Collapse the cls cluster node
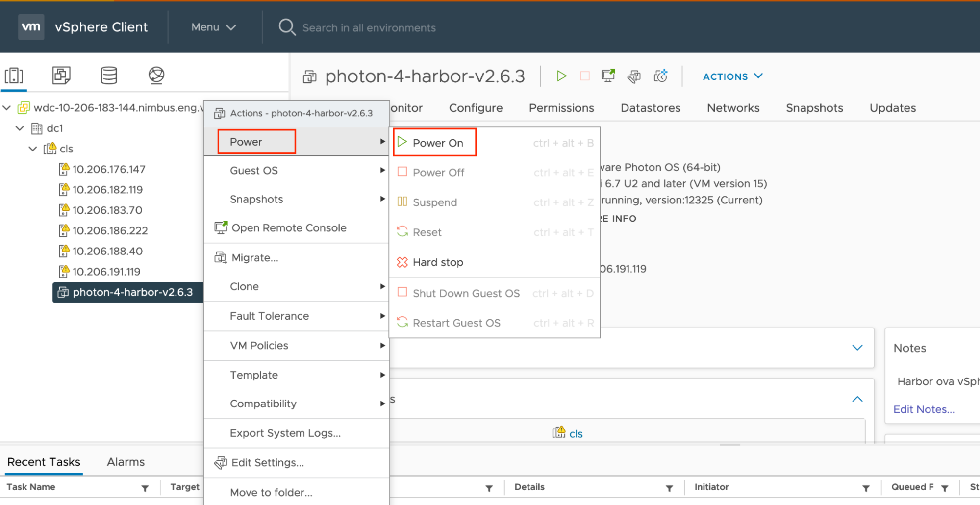 [x=33, y=149]
